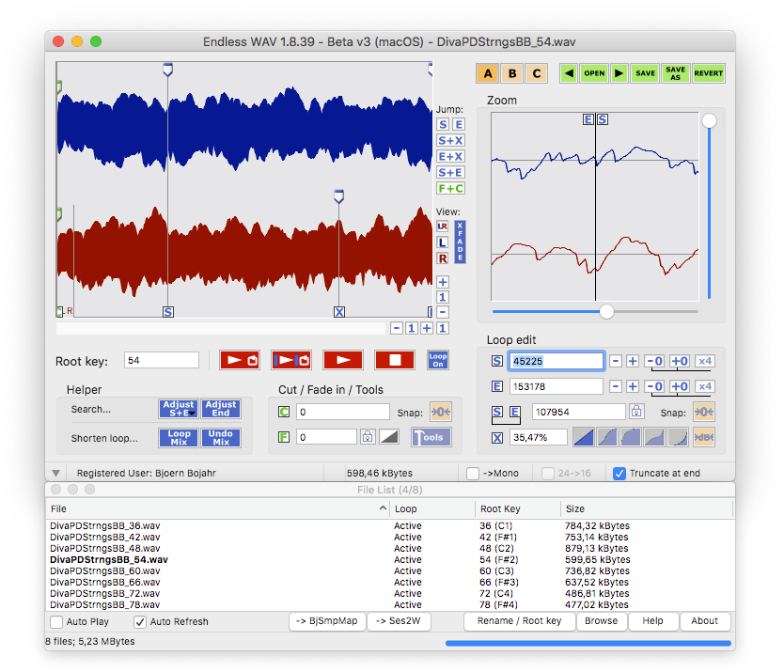
Task: Jump to E+X position
Action: (x=450, y=157)
